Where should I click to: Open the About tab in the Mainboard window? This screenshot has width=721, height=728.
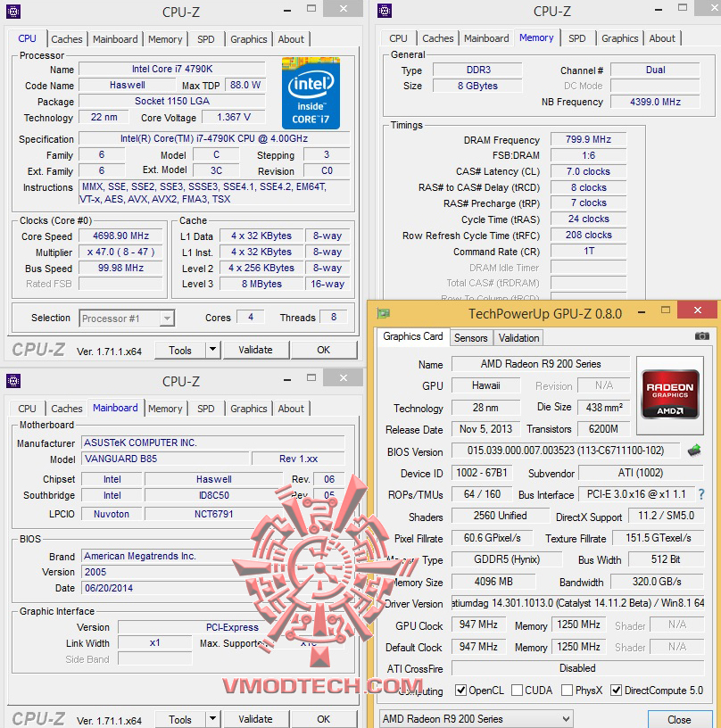[291, 409]
